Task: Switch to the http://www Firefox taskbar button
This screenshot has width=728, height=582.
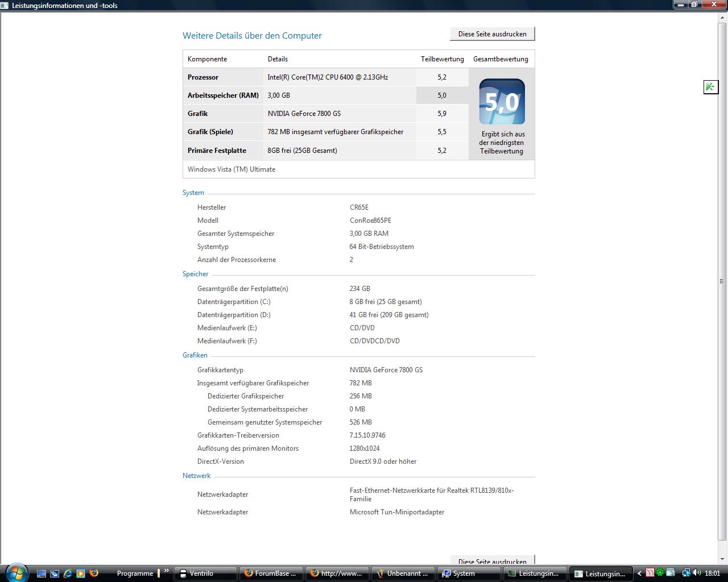Action: (x=337, y=573)
